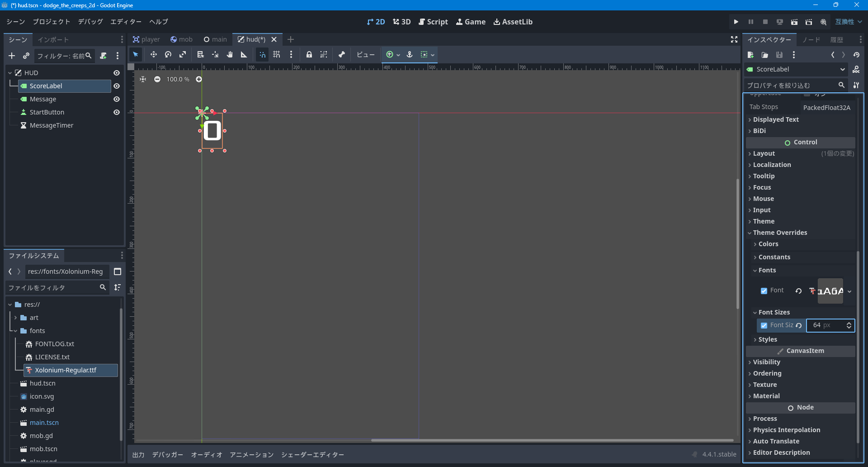The image size is (868, 467).
Task: Toggle visibility of ScoreLabel node
Action: click(x=117, y=86)
